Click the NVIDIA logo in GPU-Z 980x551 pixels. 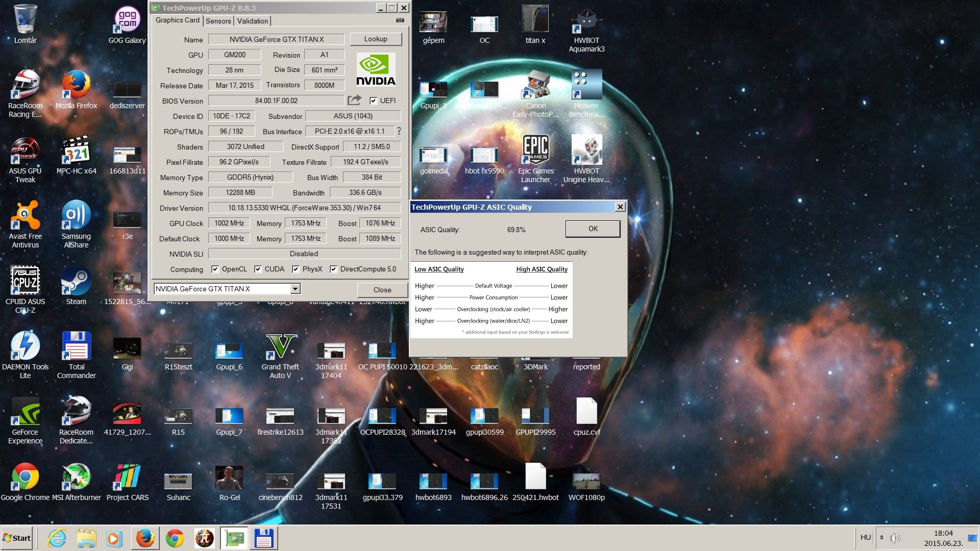pos(376,69)
